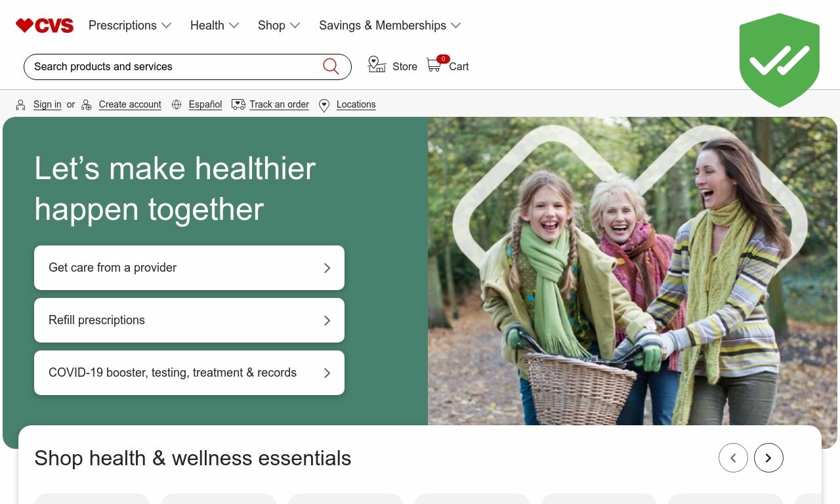The width and height of the screenshot is (840, 504).
Task: Click the red search magnifier icon
Action: (331, 66)
